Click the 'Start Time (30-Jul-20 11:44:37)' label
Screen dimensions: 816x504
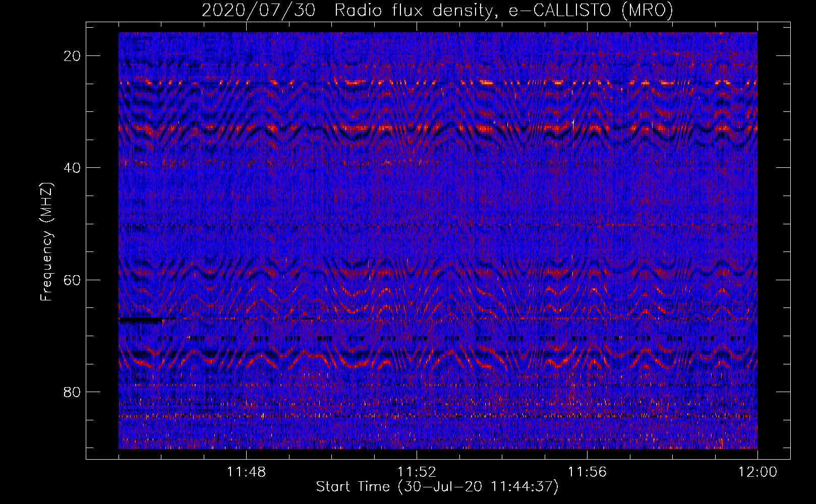click(x=437, y=487)
